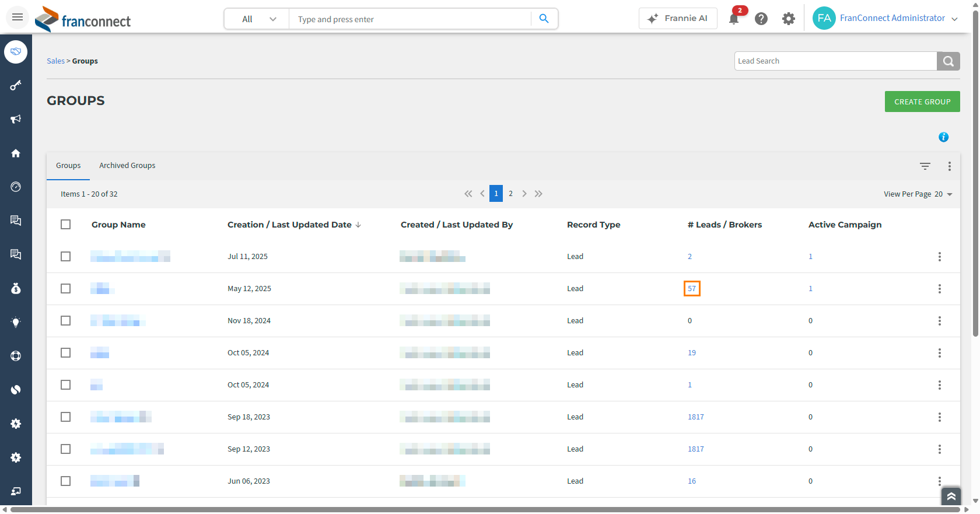Open the lifebuoy support icon in sidebar
Image resolution: width=980 pixels, height=514 pixels.
coord(16,356)
